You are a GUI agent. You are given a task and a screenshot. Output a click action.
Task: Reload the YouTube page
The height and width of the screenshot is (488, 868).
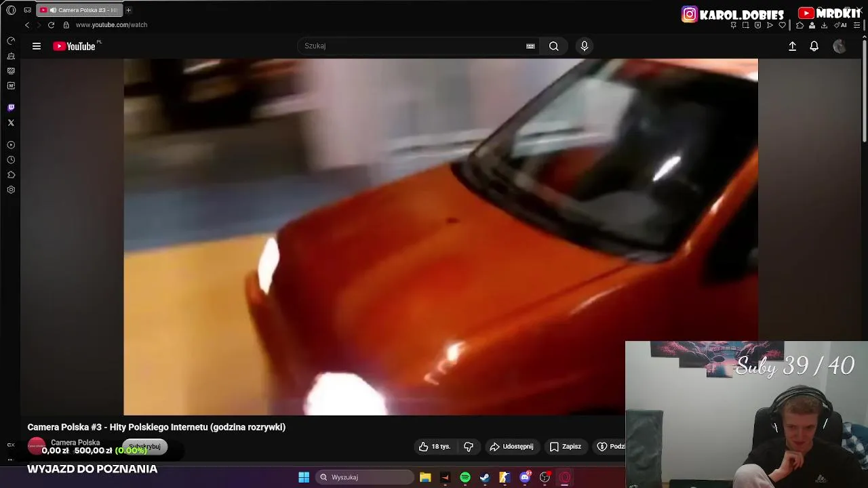[51, 25]
